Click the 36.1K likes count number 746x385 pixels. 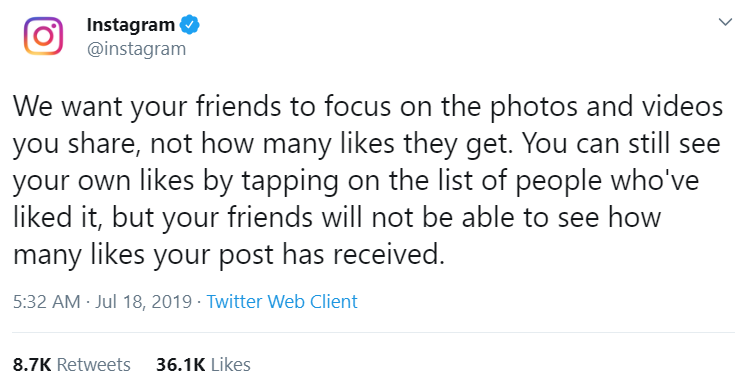pyautogui.click(x=181, y=365)
